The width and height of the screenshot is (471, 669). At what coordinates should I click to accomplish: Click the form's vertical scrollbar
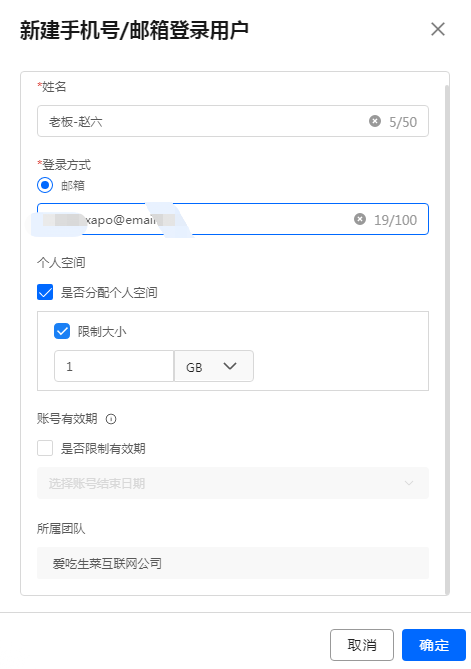(447, 337)
